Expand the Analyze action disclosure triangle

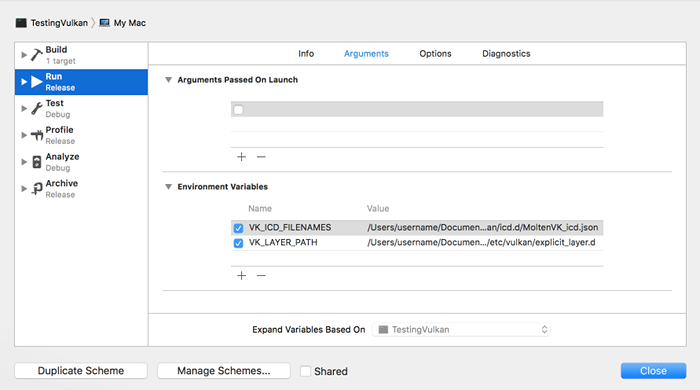pos(24,162)
